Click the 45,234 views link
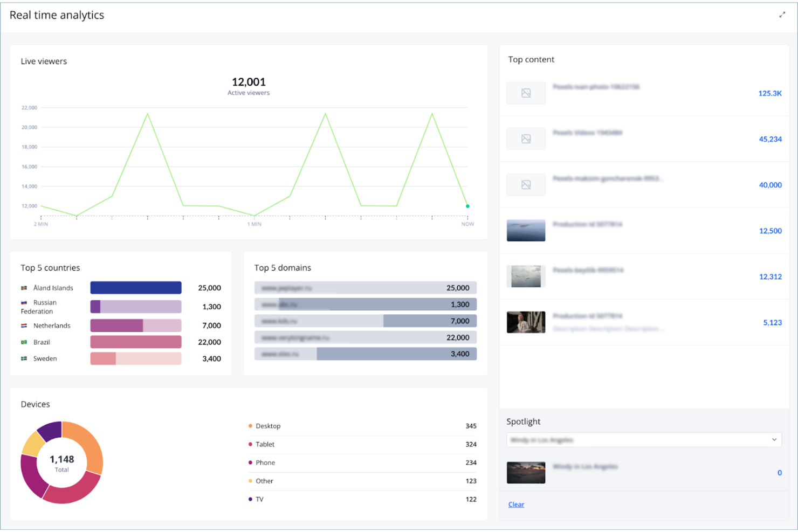 770,139
